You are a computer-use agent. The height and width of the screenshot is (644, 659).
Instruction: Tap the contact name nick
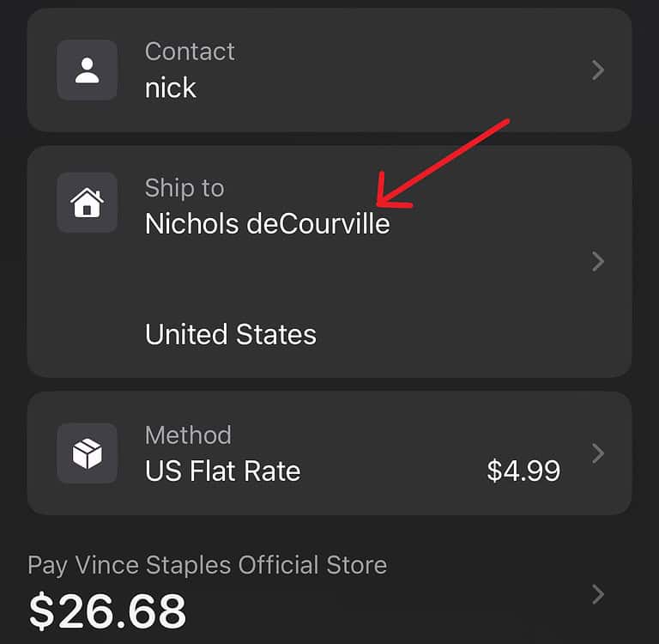170,88
